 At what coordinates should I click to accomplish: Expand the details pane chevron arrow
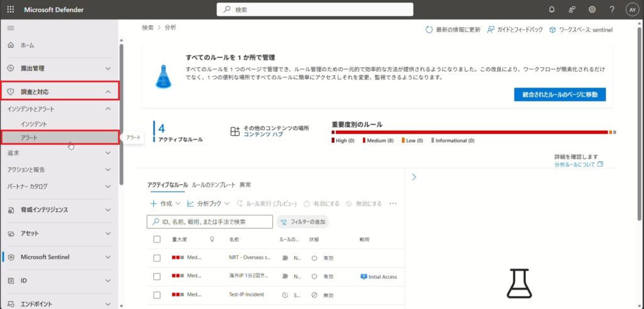click(x=414, y=177)
